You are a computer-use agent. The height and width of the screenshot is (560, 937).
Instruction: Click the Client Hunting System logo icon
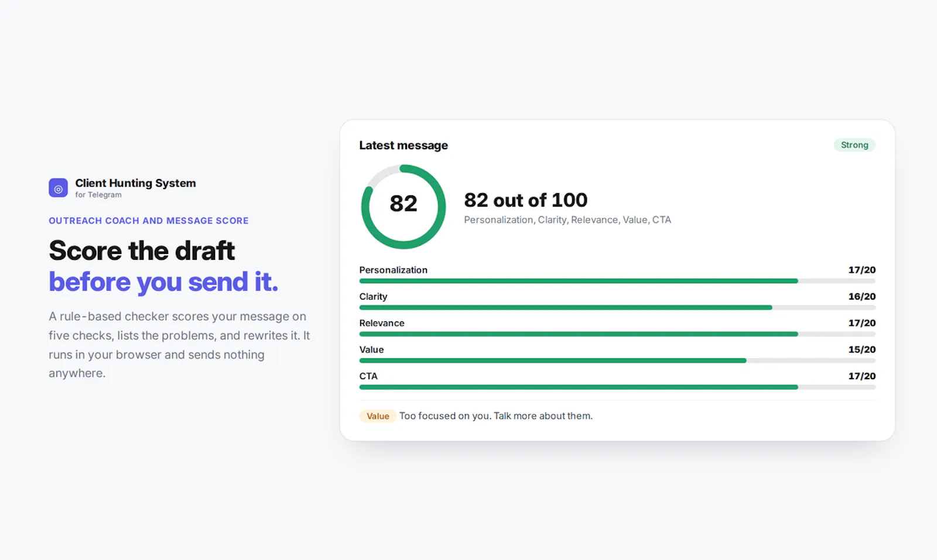[58, 188]
